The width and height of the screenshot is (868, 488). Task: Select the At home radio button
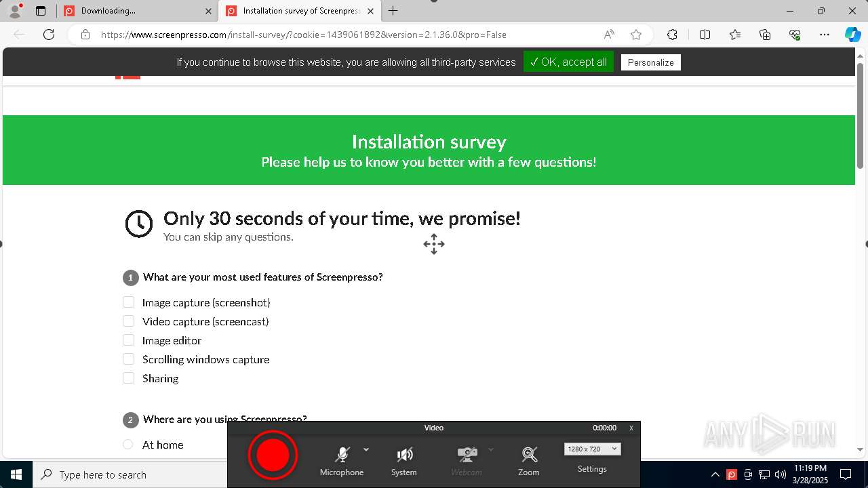128,445
